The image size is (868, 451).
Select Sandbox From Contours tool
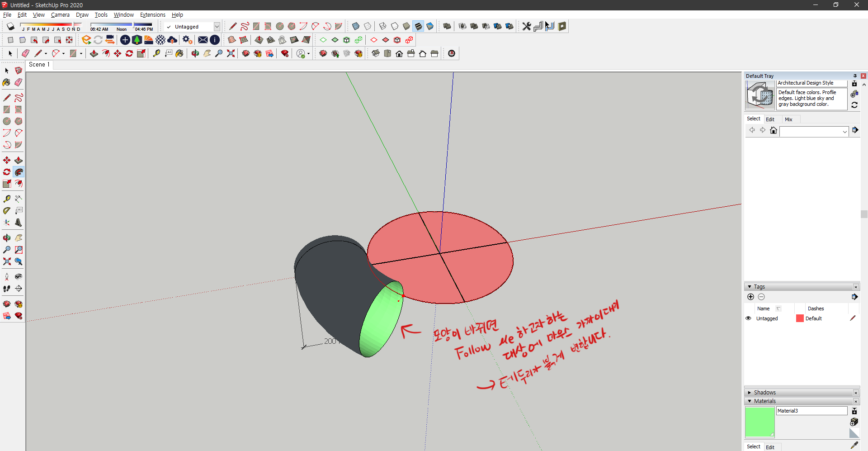(x=232, y=40)
